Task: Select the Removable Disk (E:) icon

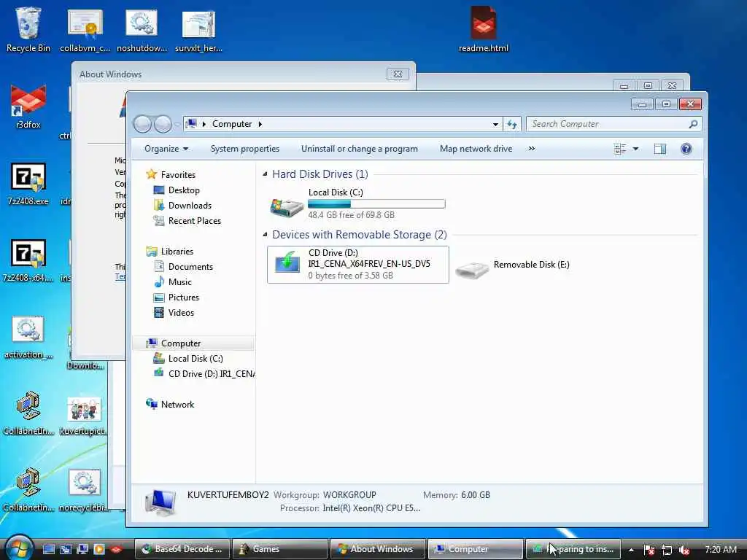Action: click(472, 269)
